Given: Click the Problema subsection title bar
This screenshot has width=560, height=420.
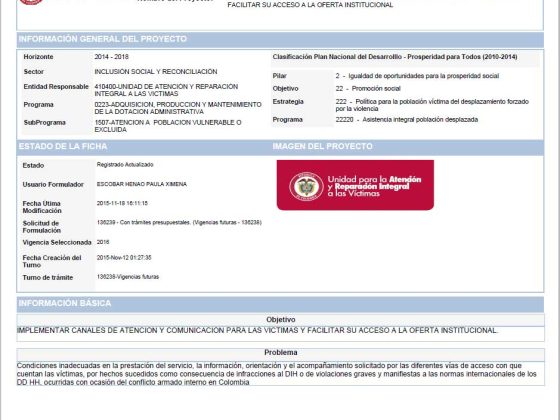Looking at the screenshot, I should pyautogui.click(x=280, y=352).
